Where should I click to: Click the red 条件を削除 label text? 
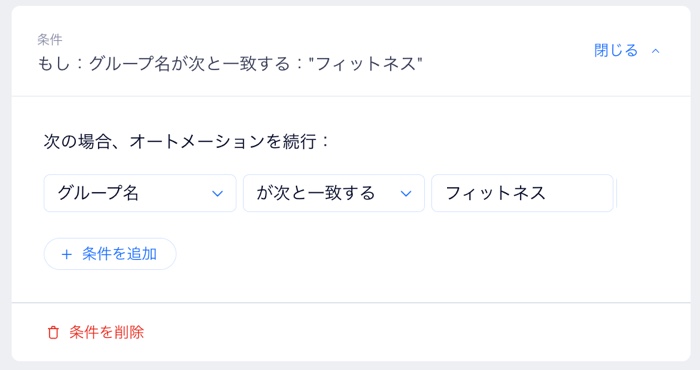pyautogui.click(x=107, y=333)
